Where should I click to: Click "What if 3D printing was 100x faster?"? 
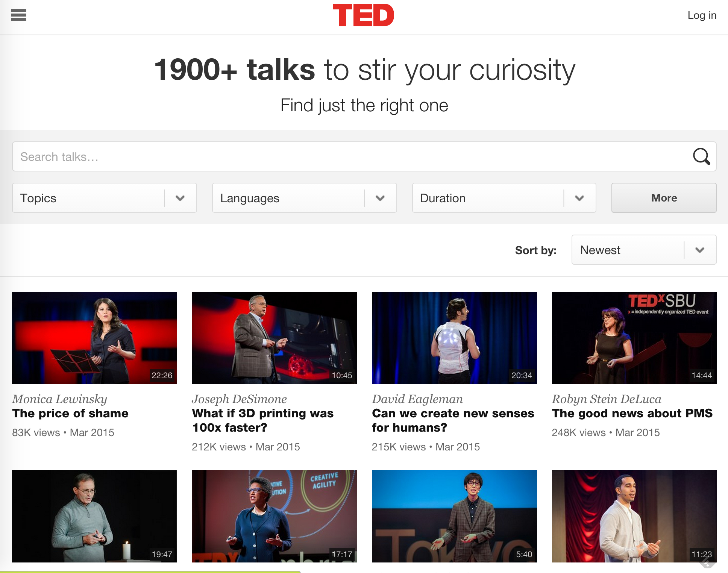263,420
